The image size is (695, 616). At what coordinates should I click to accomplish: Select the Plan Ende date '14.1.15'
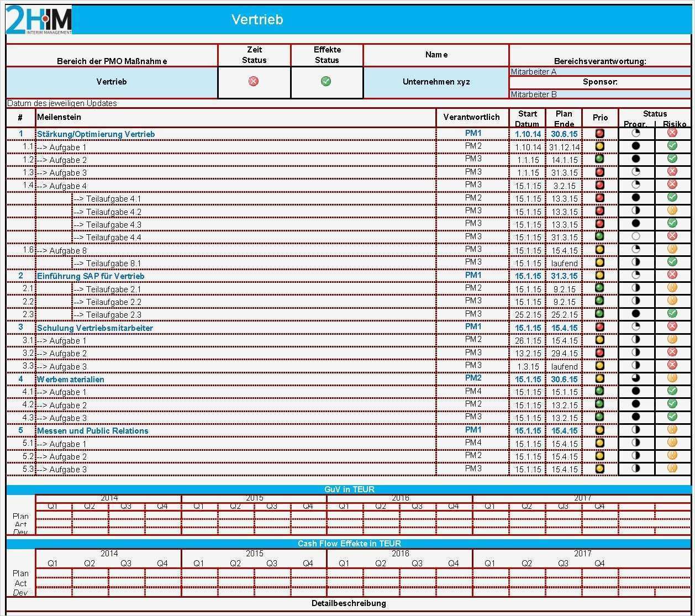[x=564, y=160]
